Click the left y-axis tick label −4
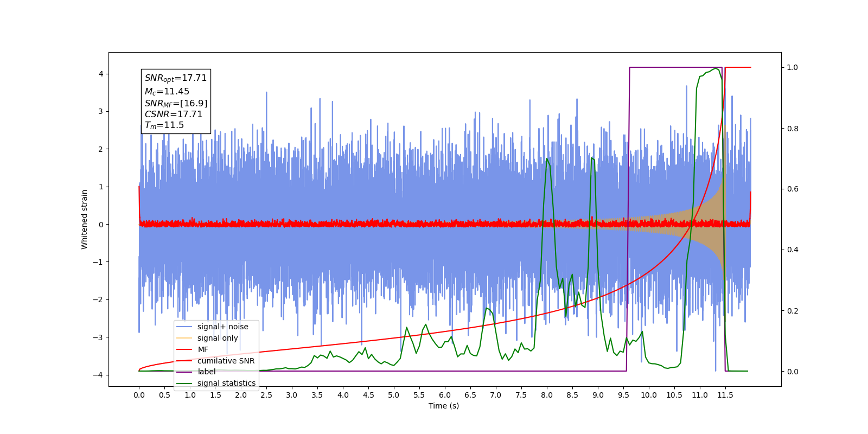 pos(99,375)
